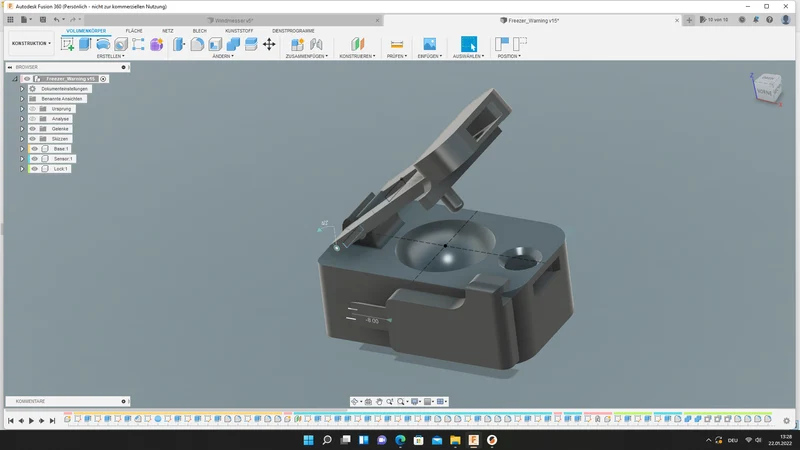Viewport: 800px width, 450px height.
Task: Open timeline settings gear icon
Action: [786, 420]
